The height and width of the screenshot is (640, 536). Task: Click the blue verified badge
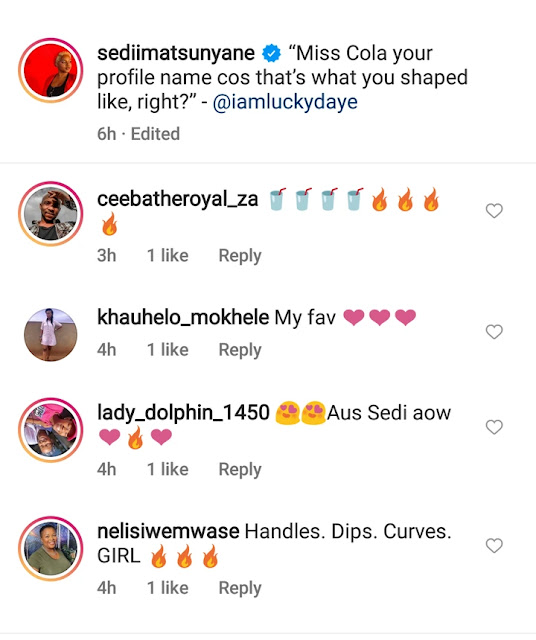(271, 53)
